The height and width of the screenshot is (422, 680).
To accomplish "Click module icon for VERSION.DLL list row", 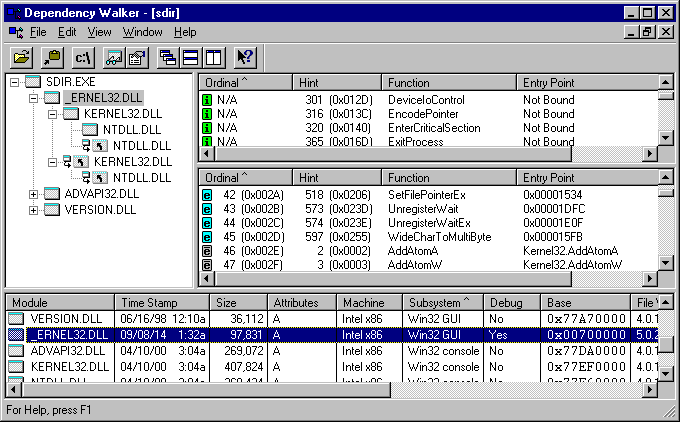I will coord(16,319).
